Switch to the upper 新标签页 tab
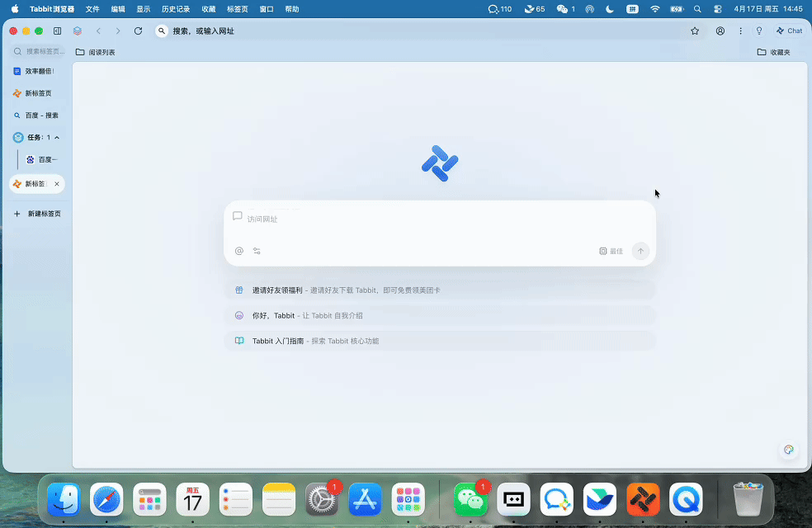Viewport: 812px width, 528px height. click(x=37, y=93)
